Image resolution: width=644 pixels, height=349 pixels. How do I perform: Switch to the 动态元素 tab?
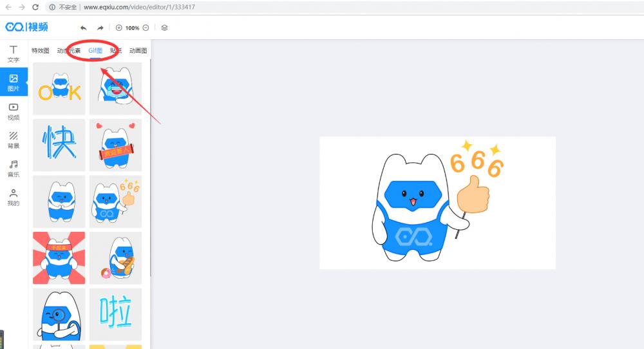pyautogui.click(x=69, y=50)
